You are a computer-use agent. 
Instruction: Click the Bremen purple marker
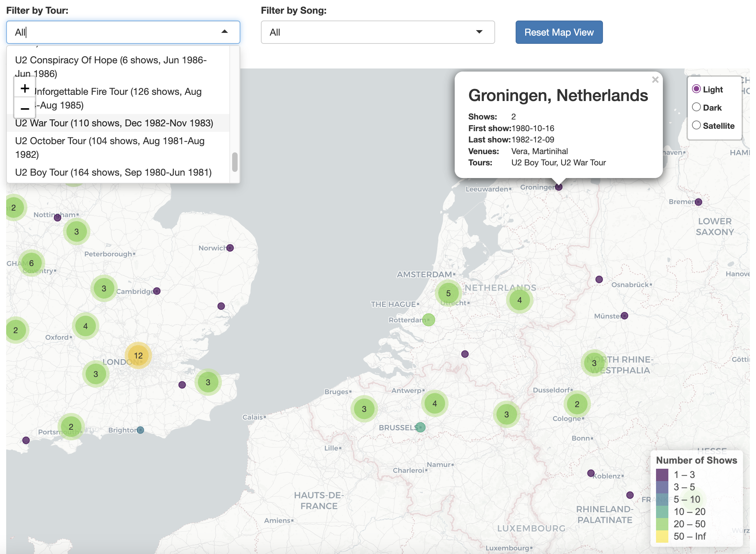click(698, 202)
